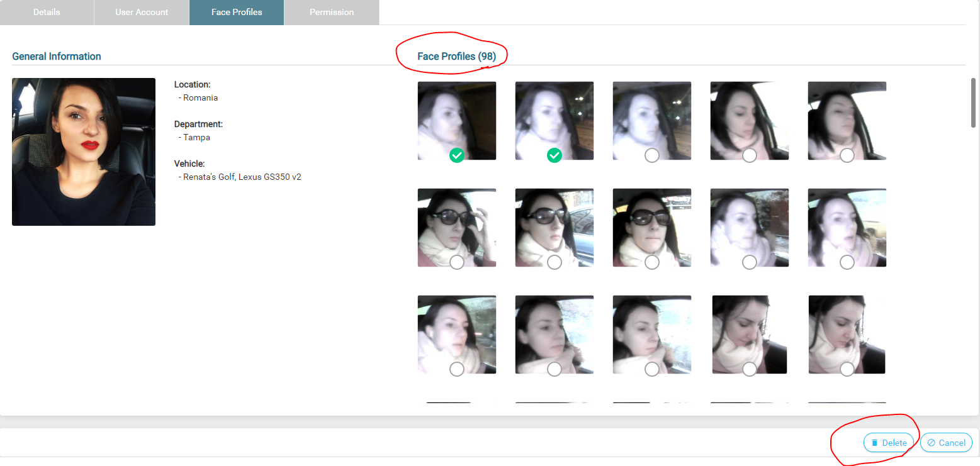This screenshot has width=980, height=466.
Task: Click the 'Vehicle:' label
Action: click(189, 164)
